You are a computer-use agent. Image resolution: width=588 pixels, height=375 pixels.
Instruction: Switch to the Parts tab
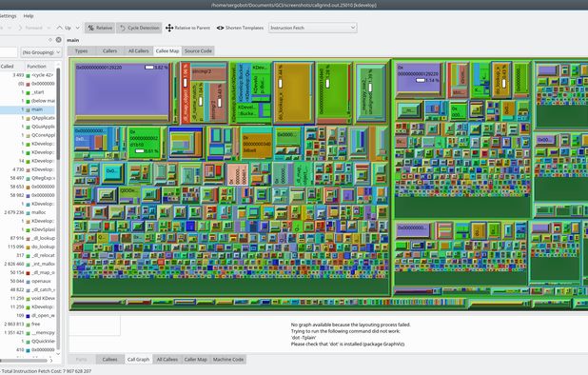point(82,359)
